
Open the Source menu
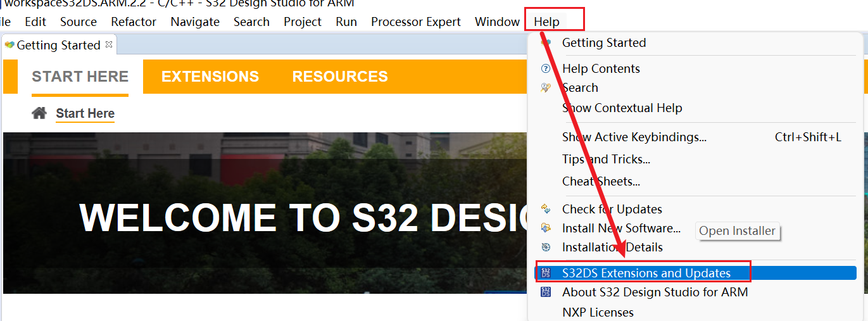pos(79,22)
